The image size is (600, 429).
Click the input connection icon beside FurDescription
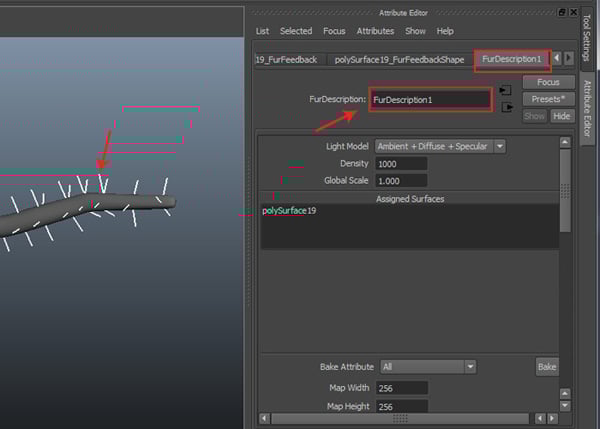click(506, 90)
